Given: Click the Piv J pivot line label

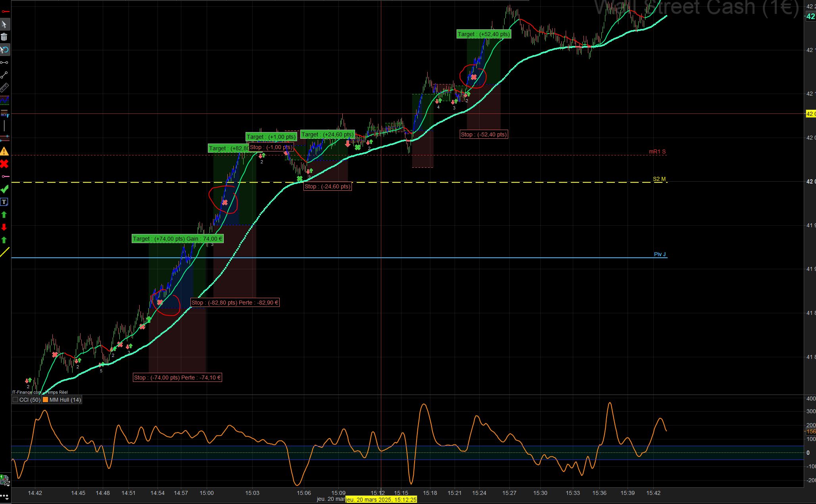Looking at the screenshot, I should (660, 254).
